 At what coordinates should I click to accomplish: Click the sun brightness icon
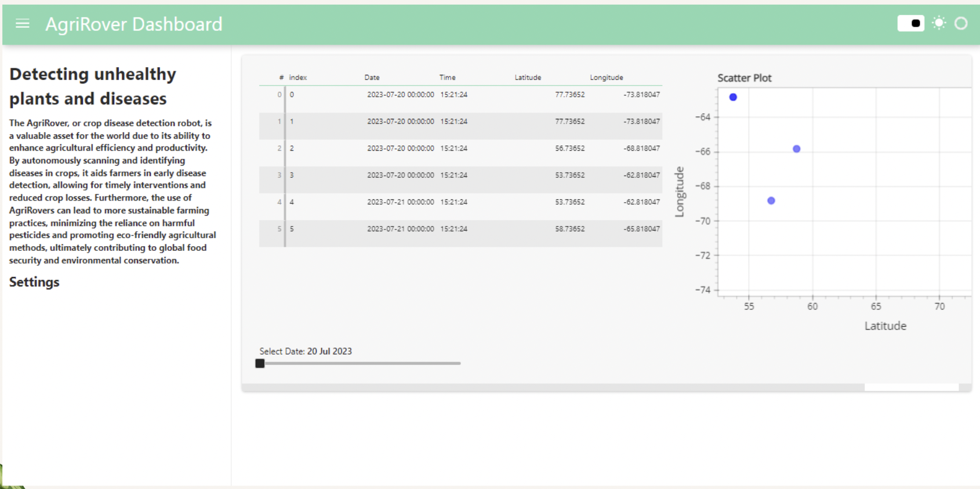tap(939, 23)
